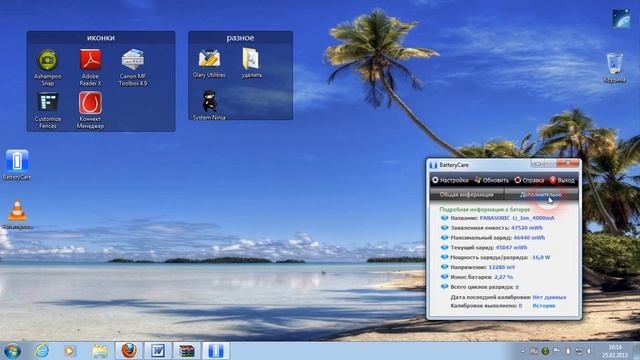Open Windows Media Player from the taskbar

70,351
